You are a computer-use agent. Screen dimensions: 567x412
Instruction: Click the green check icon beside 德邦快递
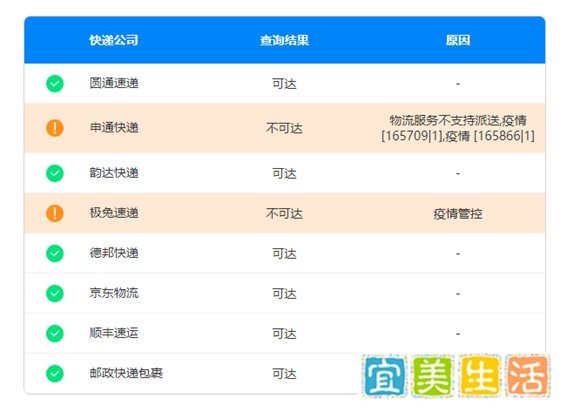point(55,253)
